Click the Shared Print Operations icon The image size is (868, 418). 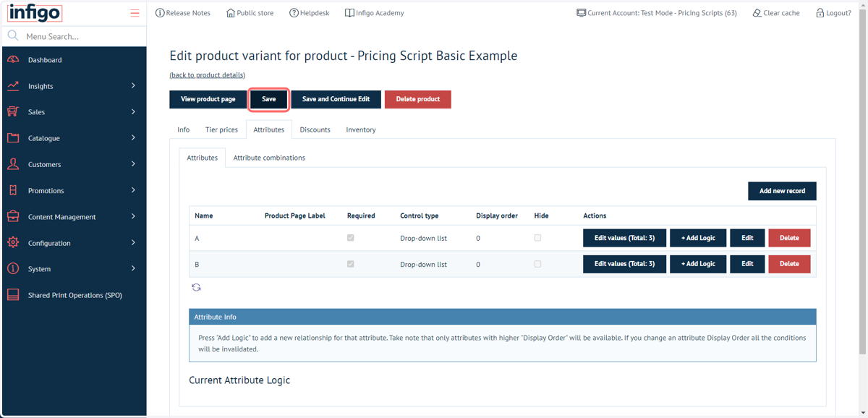(13, 294)
